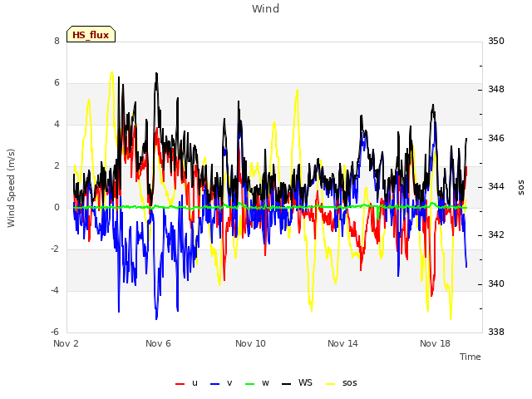Image resolution: width=532 pixels, height=399 pixels.
Task: Click the right axis value 348
Action: [x=496, y=90]
